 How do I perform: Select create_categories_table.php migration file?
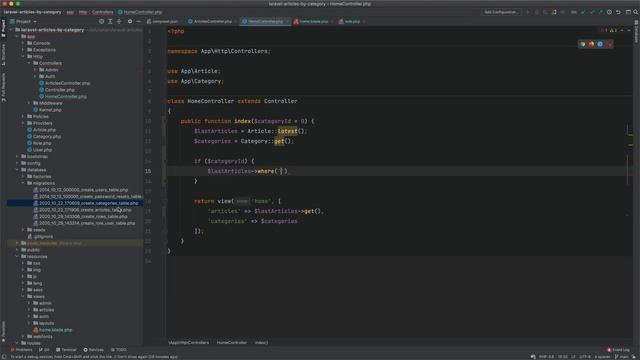coord(88,203)
